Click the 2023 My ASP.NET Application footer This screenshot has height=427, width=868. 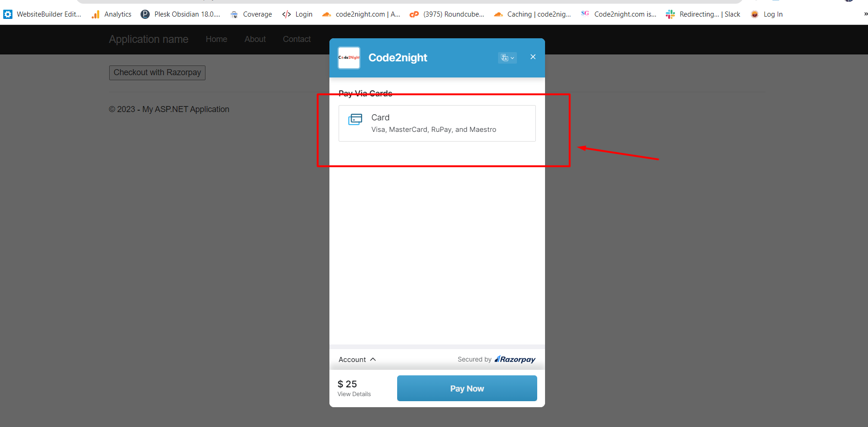(x=169, y=109)
